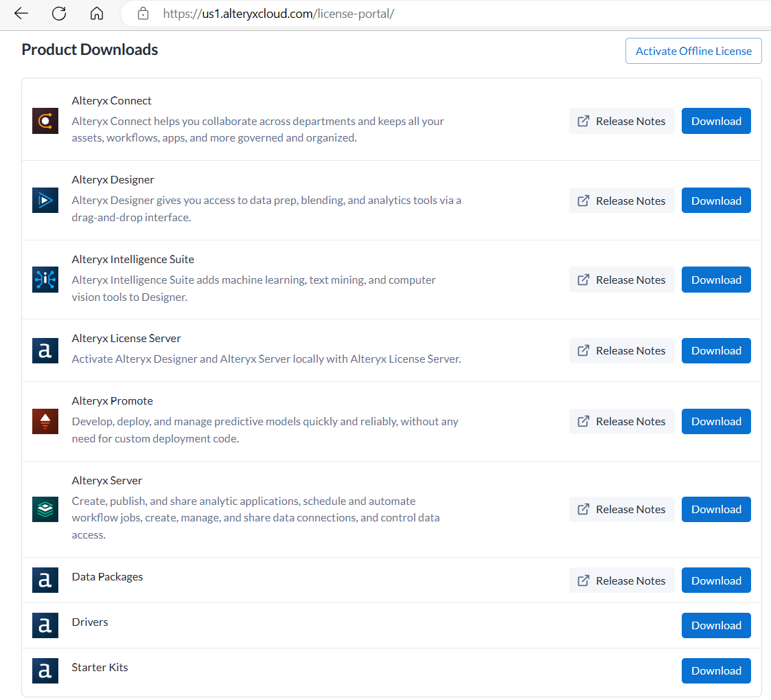Click the Alteryx License Server icon
The height and width of the screenshot is (700, 771).
click(45, 350)
